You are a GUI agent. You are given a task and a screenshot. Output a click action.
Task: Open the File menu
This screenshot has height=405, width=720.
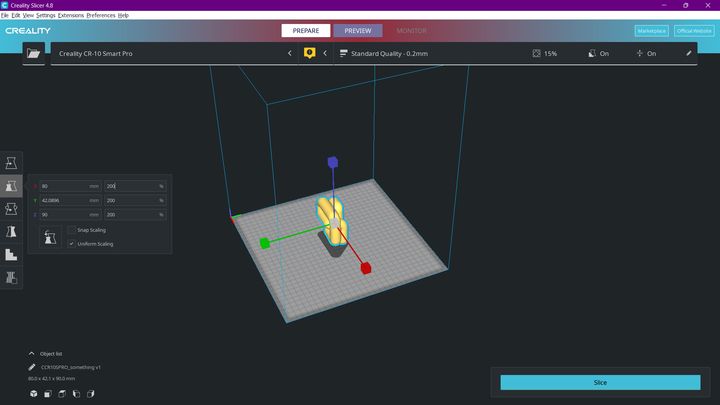tap(5, 15)
